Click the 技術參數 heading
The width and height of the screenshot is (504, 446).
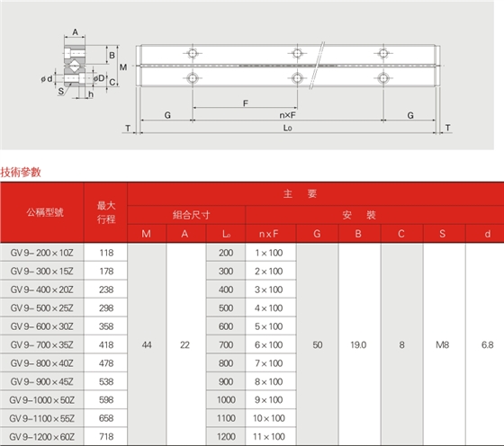pos(21,172)
